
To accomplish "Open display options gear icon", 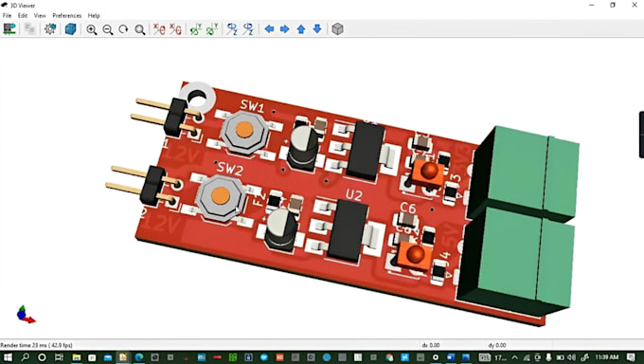I will 50,28.
